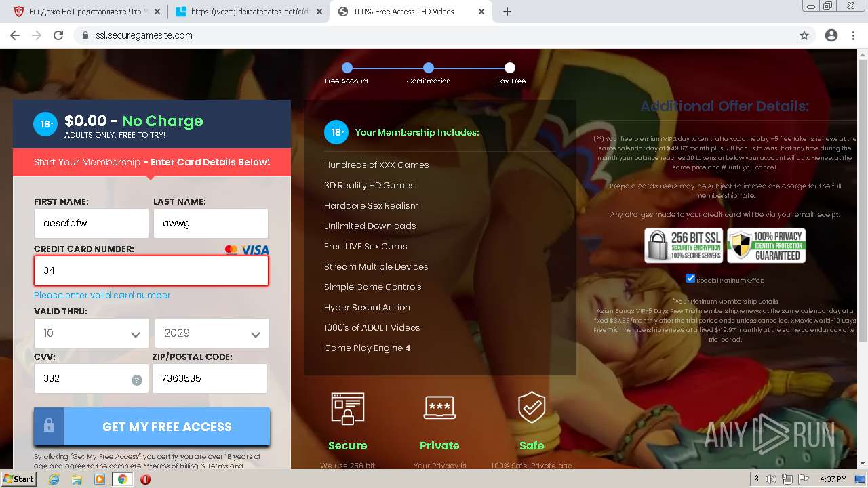This screenshot has width=868, height=488.
Task: Reload the page with the refresh icon
Action: pyautogui.click(x=58, y=35)
